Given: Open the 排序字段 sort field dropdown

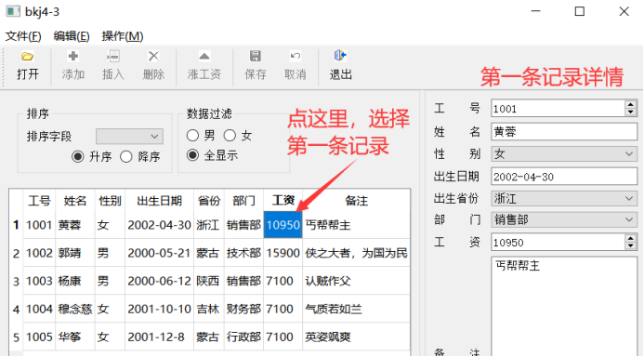Looking at the screenshot, I should point(129,137).
